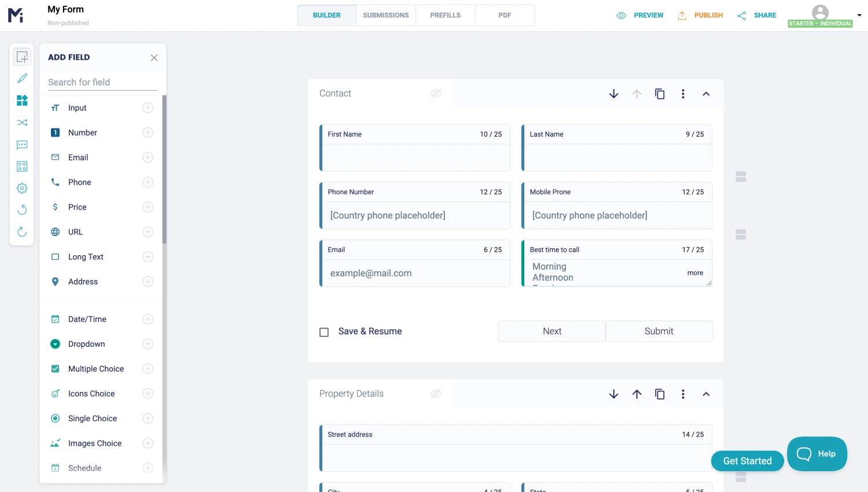868x492 pixels.
Task: Click the settings gear icon in sidebar
Action: click(x=22, y=188)
